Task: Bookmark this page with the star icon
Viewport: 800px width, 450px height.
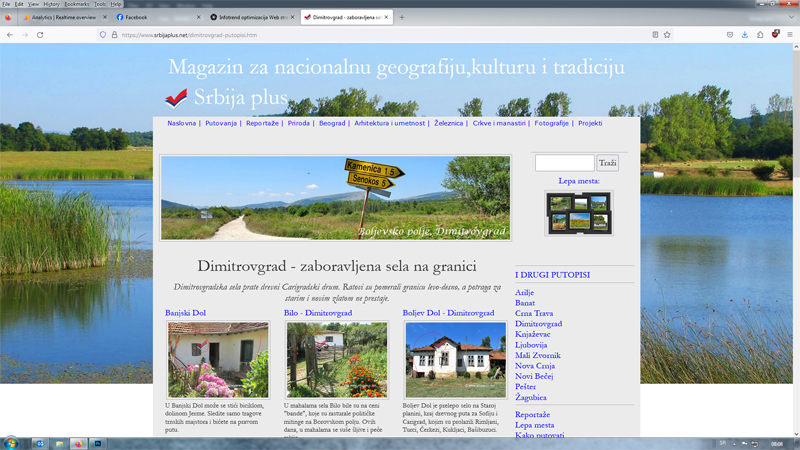Action: 667,35
